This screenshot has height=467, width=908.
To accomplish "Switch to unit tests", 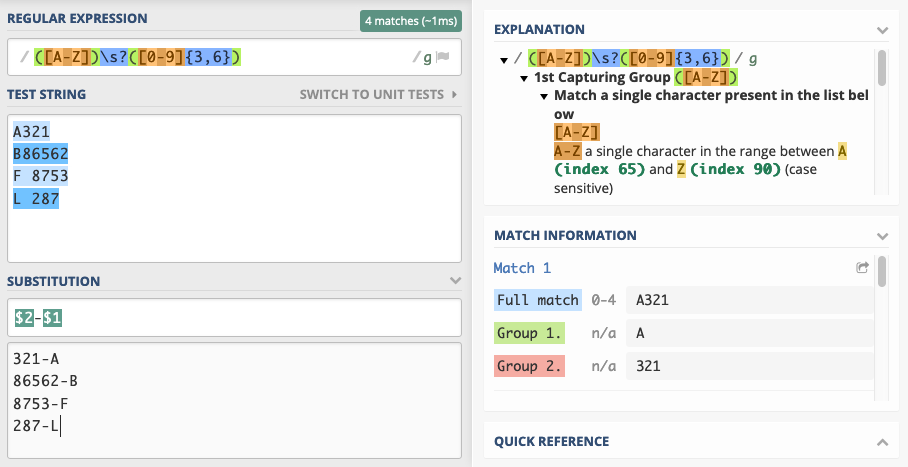I will tap(378, 94).
